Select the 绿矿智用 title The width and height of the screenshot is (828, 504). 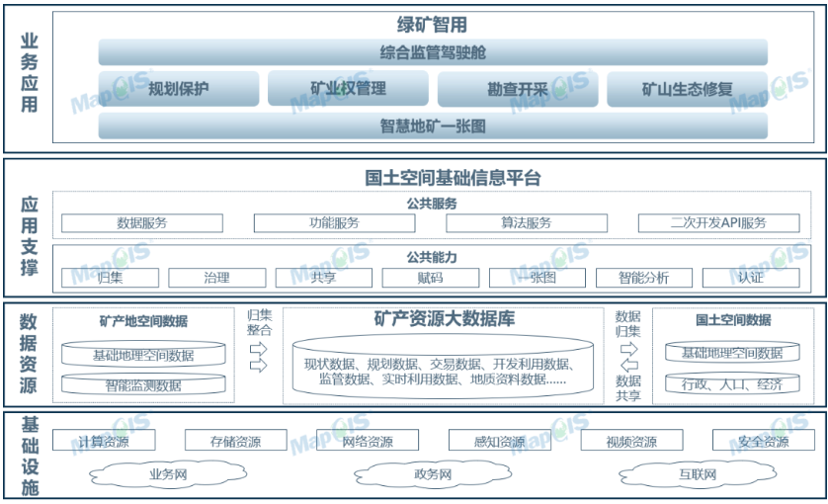click(x=432, y=25)
